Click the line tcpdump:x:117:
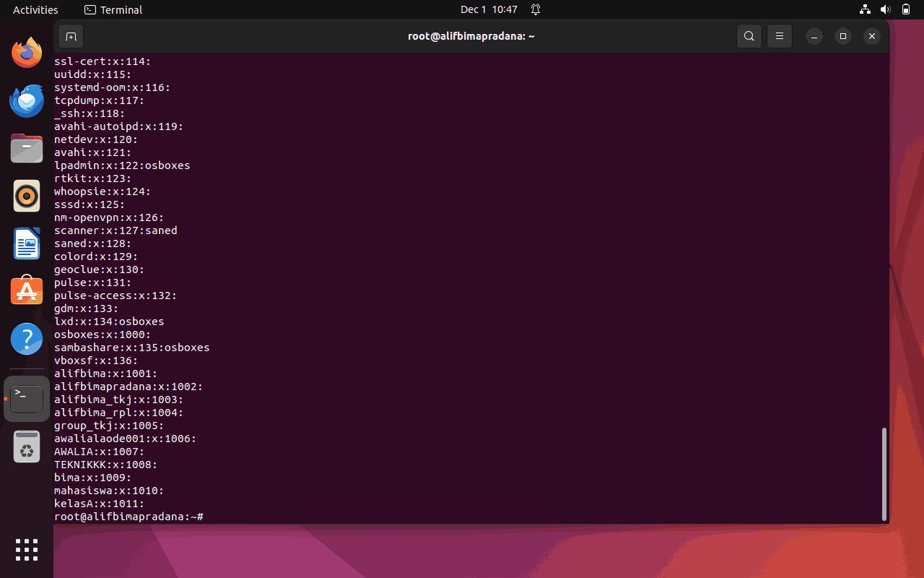This screenshot has width=924, height=578. 100,100
